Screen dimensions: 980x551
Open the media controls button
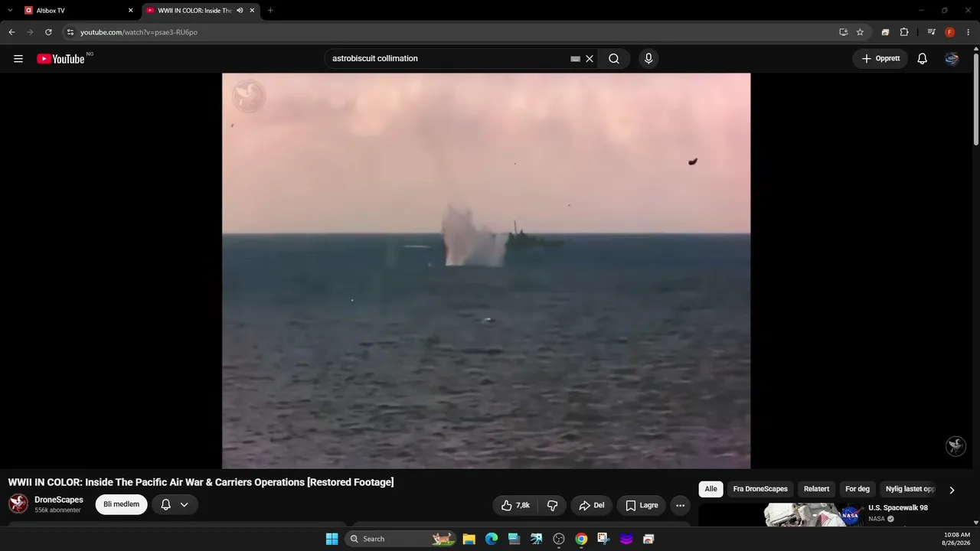(x=931, y=32)
